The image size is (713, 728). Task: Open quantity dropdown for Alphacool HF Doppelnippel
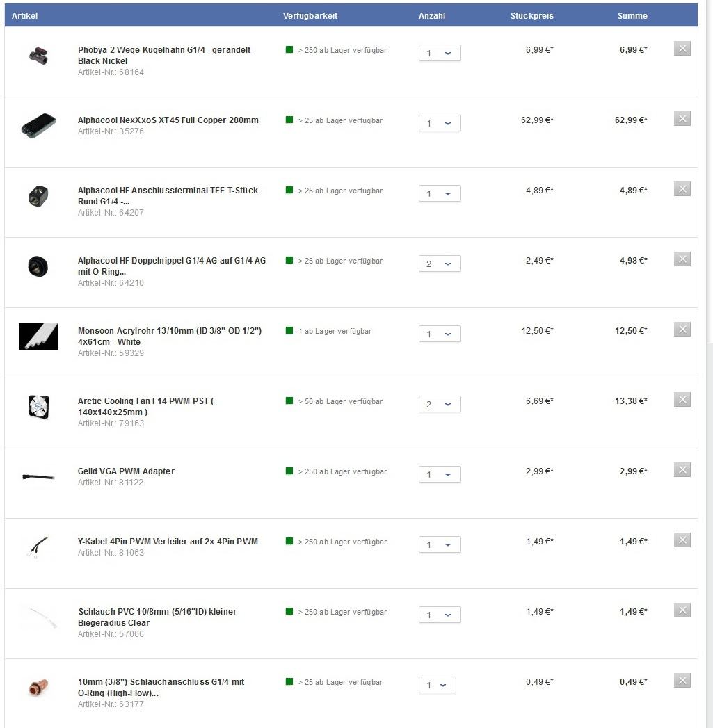[440, 264]
